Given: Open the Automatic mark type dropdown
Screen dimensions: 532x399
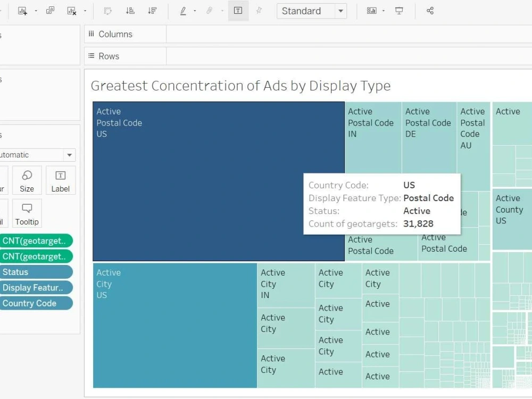Looking at the screenshot, I should click(x=69, y=155).
